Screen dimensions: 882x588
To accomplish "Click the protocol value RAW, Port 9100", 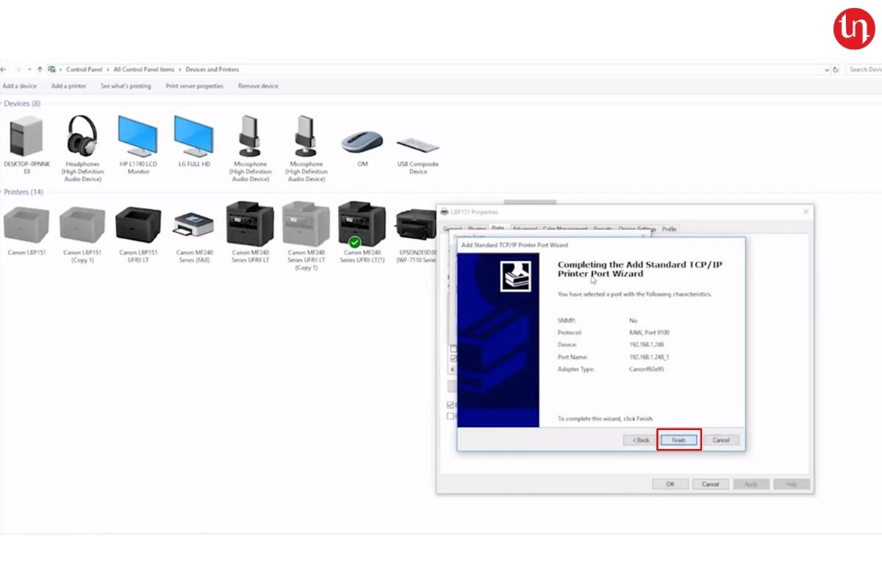I will point(650,333).
